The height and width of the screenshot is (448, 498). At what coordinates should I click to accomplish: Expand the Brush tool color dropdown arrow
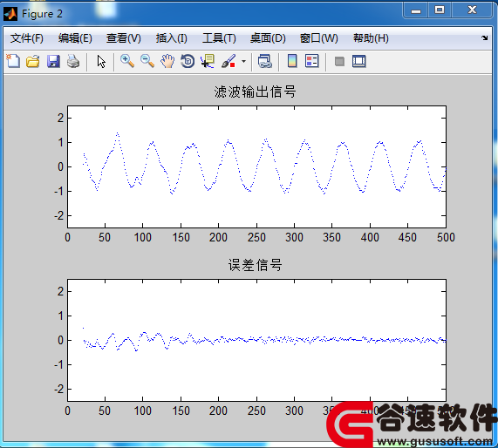click(243, 61)
